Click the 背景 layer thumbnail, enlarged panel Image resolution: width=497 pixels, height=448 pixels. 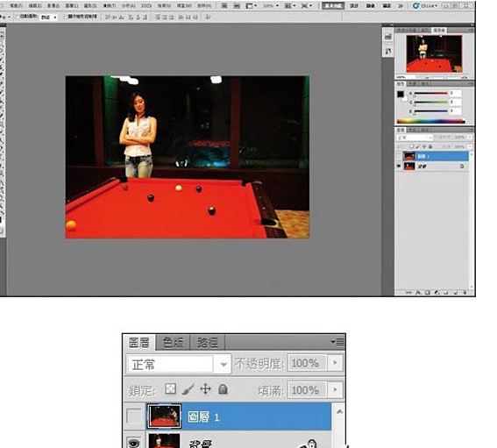[x=164, y=441]
